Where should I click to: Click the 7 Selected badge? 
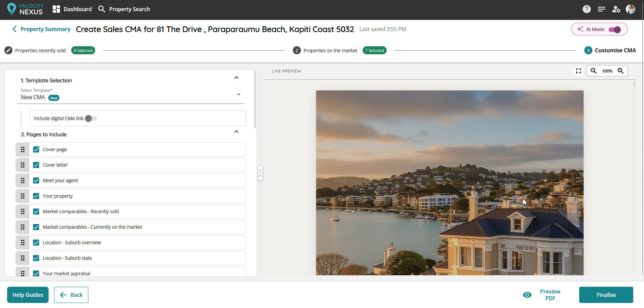click(x=374, y=50)
